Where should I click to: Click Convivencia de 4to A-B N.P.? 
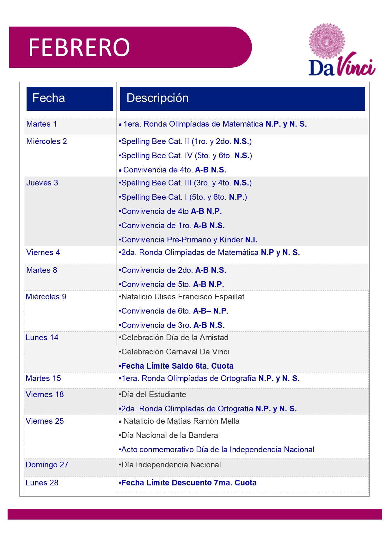pos(170,211)
